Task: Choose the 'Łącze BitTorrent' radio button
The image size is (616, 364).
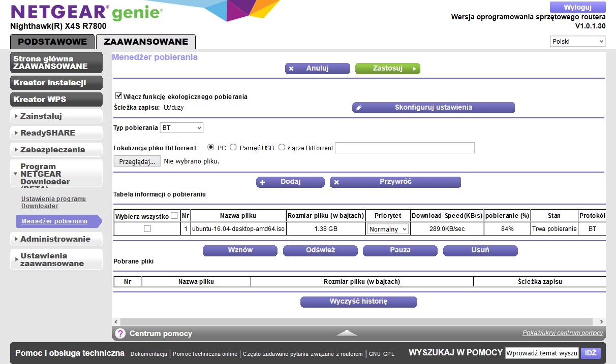Action: 282,148
